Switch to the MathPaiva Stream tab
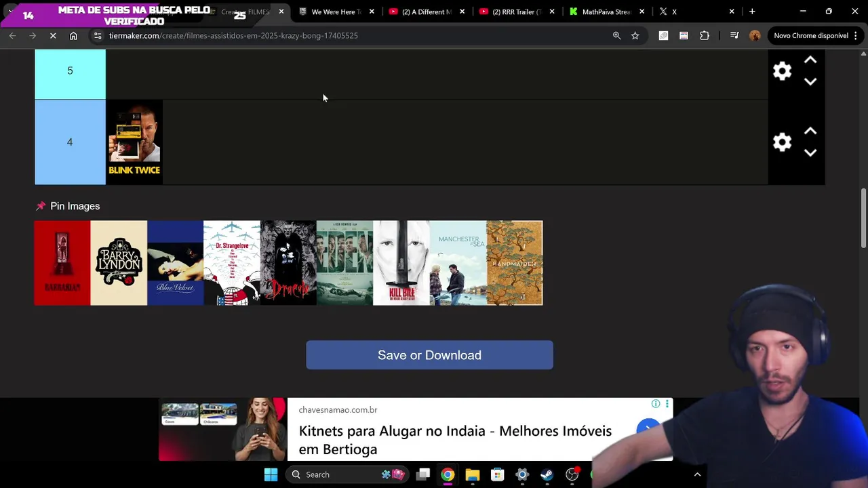 pos(606,12)
